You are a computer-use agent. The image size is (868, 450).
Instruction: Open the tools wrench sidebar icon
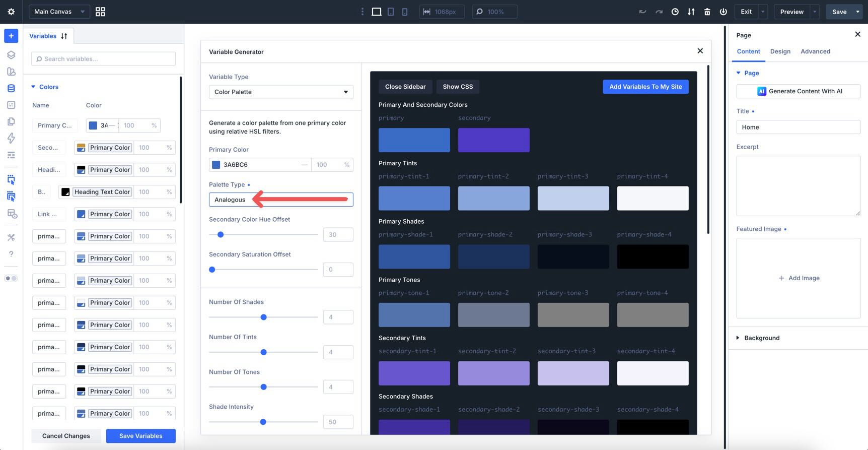[11, 237]
